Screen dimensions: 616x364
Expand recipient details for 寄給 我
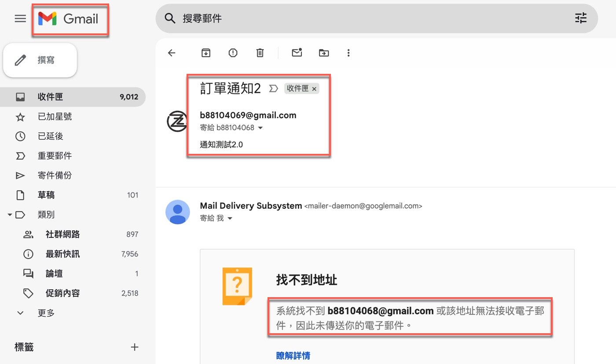tap(230, 218)
